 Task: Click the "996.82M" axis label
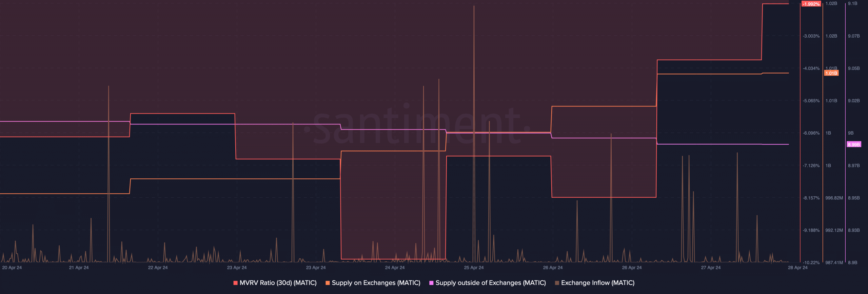click(x=834, y=198)
